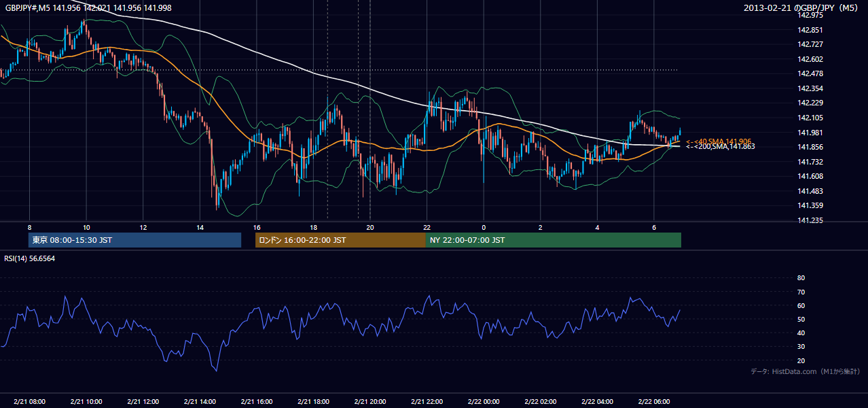The image size is (868, 408).
Task: Click RSI scale value 40
Action: [801, 333]
